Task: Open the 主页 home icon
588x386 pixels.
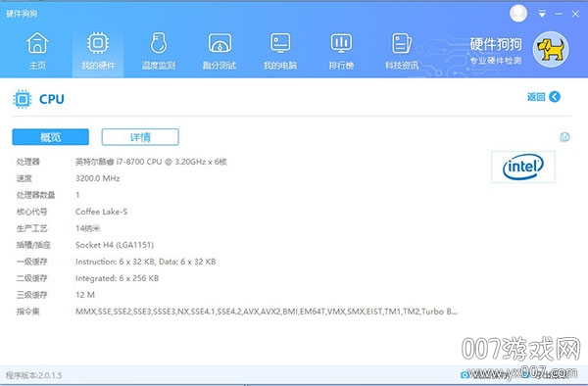Action: [x=37, y=43]
